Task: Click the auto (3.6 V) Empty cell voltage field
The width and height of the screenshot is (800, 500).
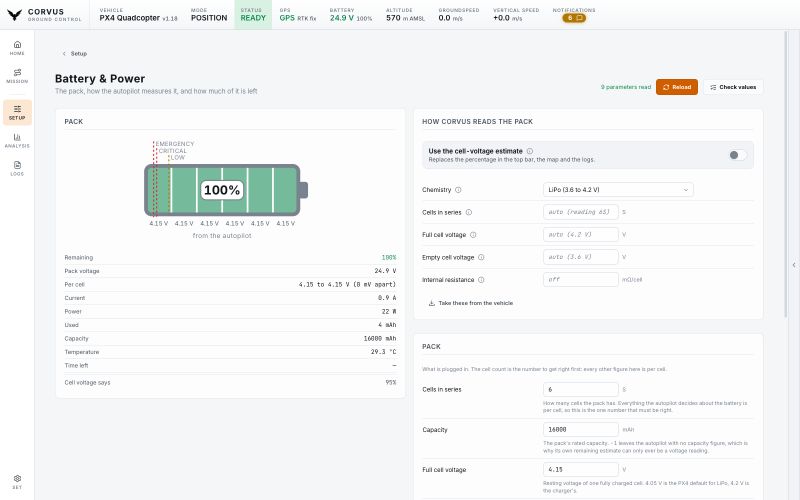Action: pyautogui.click(x=581, y=257)
